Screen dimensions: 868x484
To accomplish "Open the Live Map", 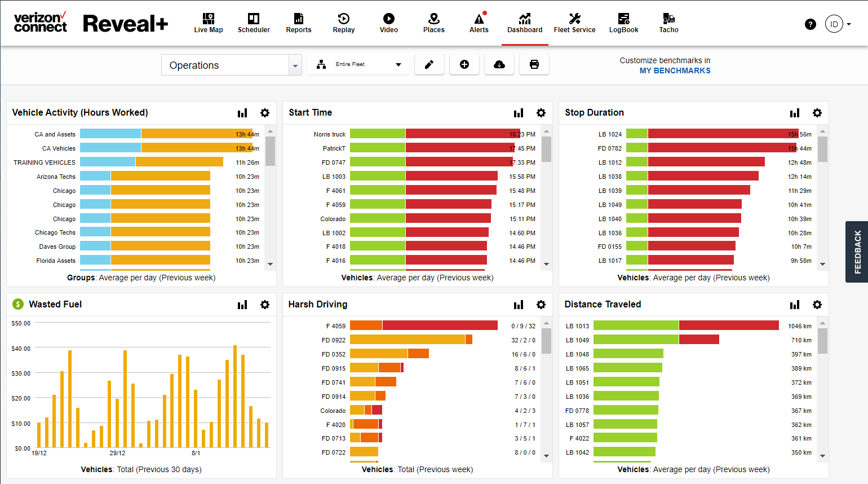I will pos(208,23).
